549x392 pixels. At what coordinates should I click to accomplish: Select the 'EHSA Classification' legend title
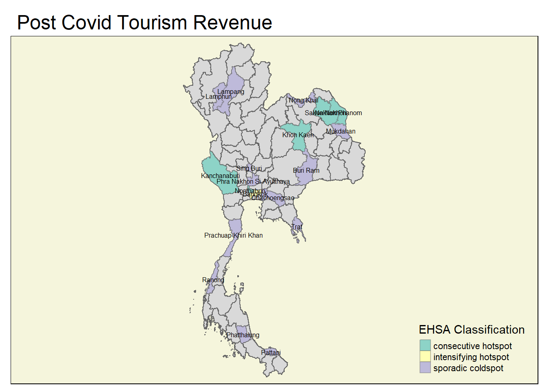pyautogui.click(x=471, y=330)
